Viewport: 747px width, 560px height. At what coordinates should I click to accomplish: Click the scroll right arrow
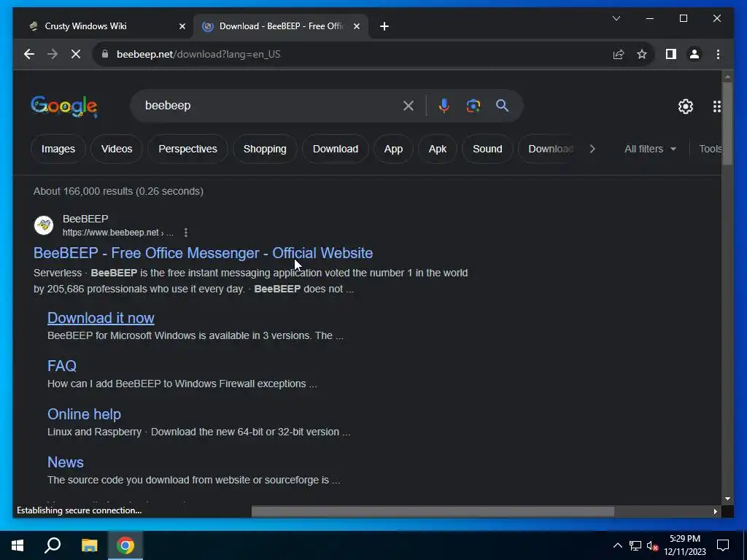pos(715,511)
